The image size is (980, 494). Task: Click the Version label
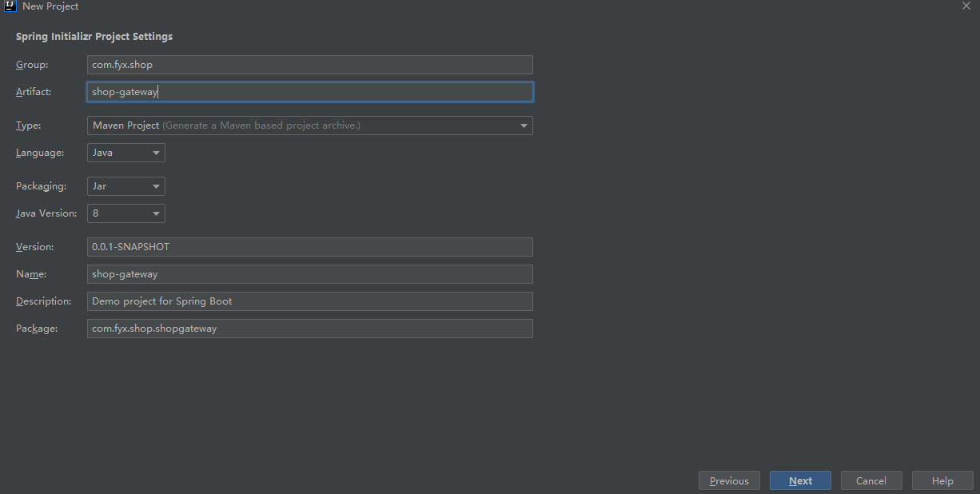pyautogui.click(x=35, y=247)
